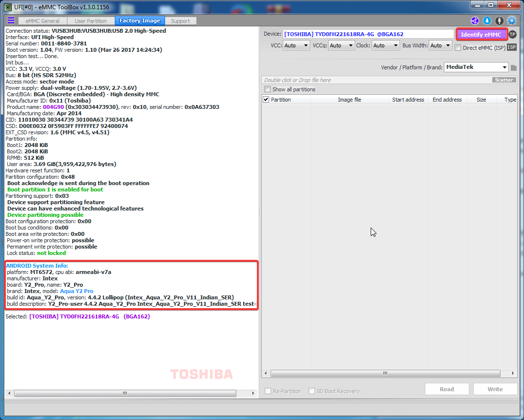Viewport: 524px width, 420px height.
Task: Click the CID value line
Action: click(x=69, y=120)
